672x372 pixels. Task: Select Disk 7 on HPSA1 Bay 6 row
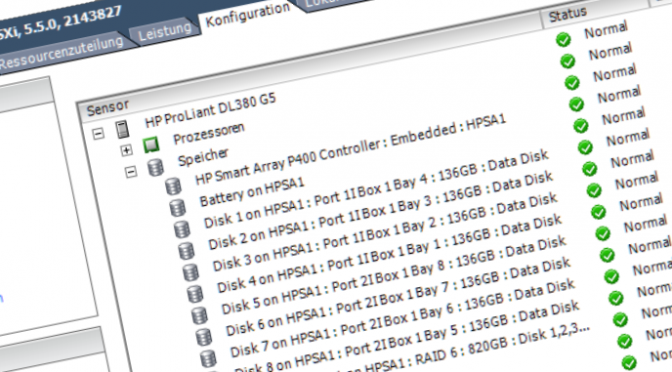pyautogui.click(x=402, y=318)
